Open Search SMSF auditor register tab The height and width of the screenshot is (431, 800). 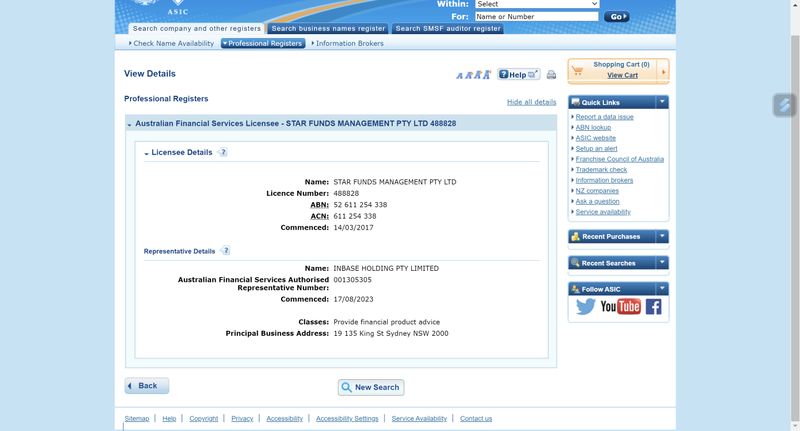click(x=448, y=29)
